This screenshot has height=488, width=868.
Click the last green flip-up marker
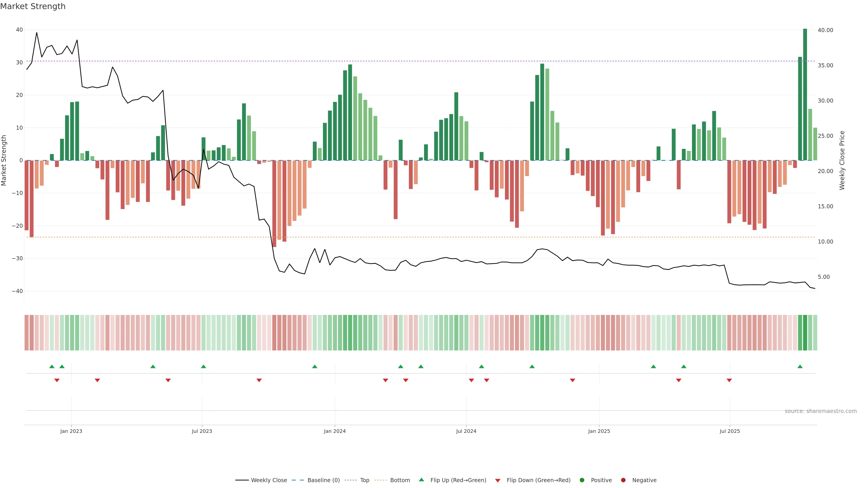pyautogui.click(x=800, y=366)
